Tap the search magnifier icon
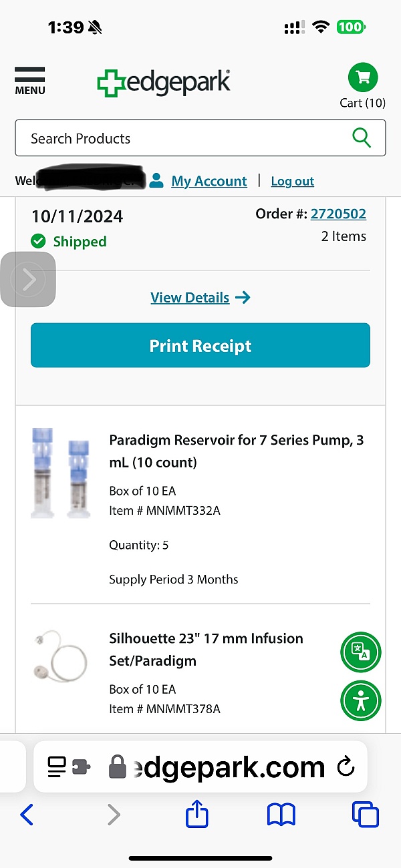 (x=362, y=138)
